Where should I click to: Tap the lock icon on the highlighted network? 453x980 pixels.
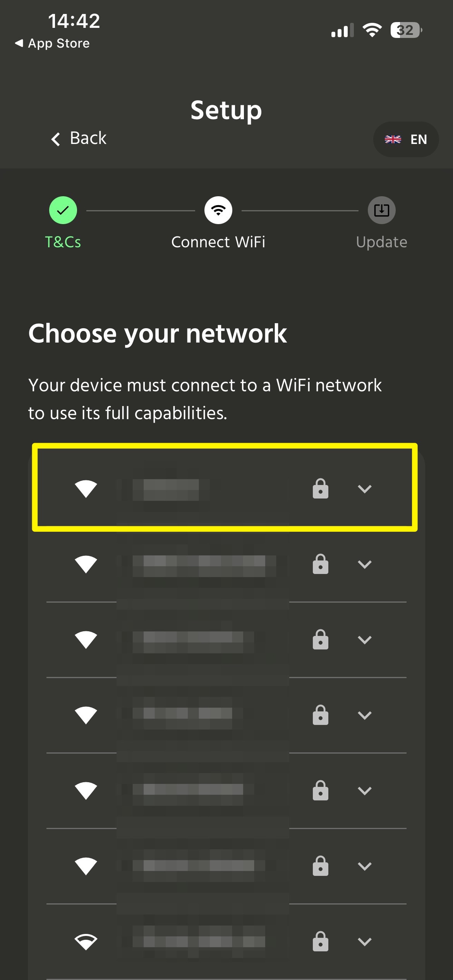[x=321, y=488]
